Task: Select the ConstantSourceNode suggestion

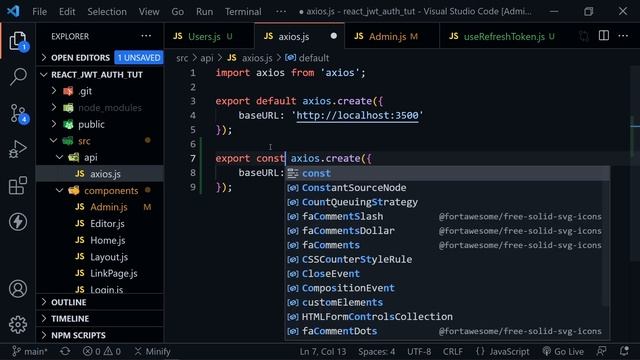Action: 447,187
